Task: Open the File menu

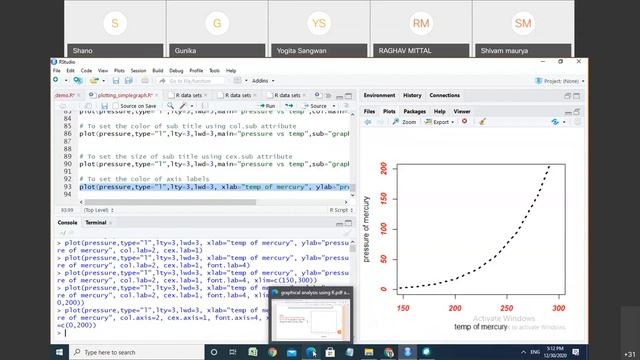Action: point(57,71)
